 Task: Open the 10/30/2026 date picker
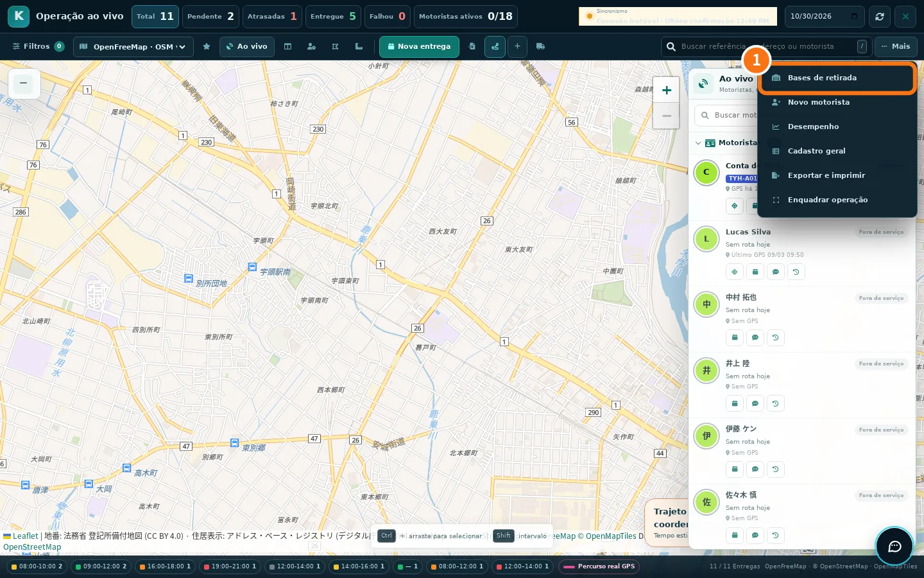(x=825, y=16)
